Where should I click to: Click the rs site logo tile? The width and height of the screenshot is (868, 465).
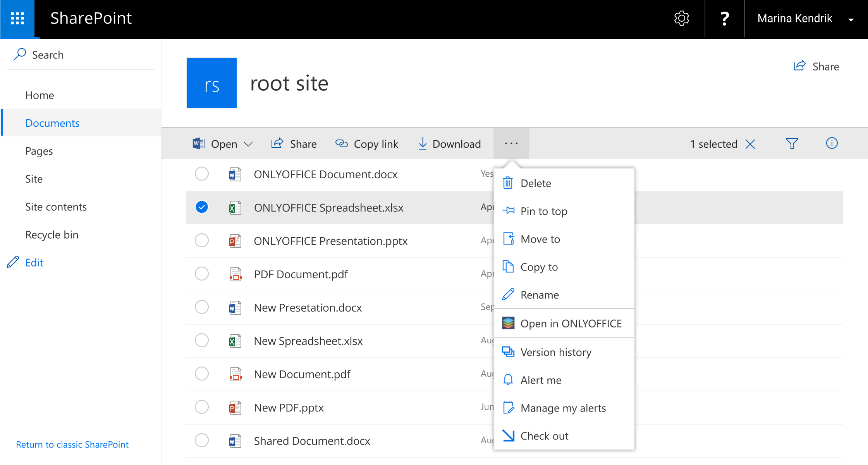pyautogui.click(x=212, y=83)
